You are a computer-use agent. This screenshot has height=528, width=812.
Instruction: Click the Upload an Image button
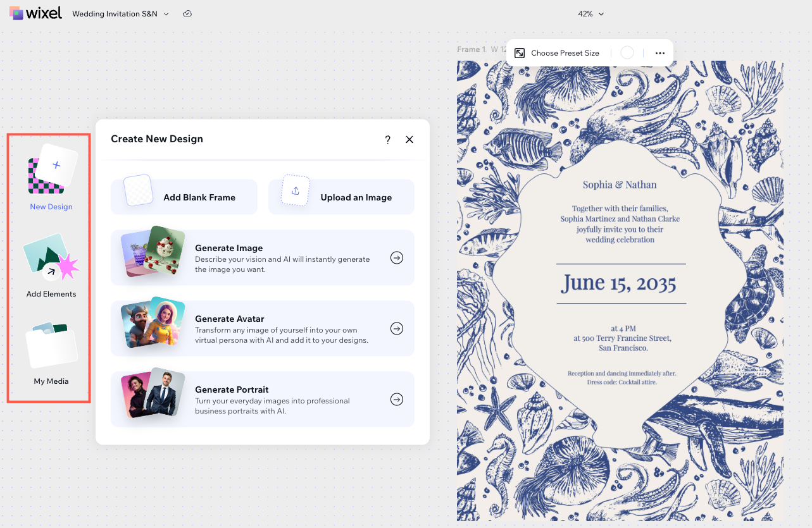pos(341,197)
